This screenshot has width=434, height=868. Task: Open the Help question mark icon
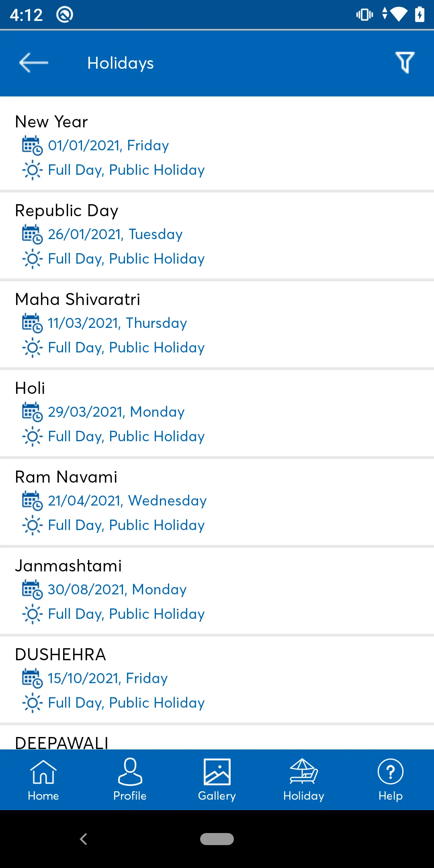(x=391, y=772)
